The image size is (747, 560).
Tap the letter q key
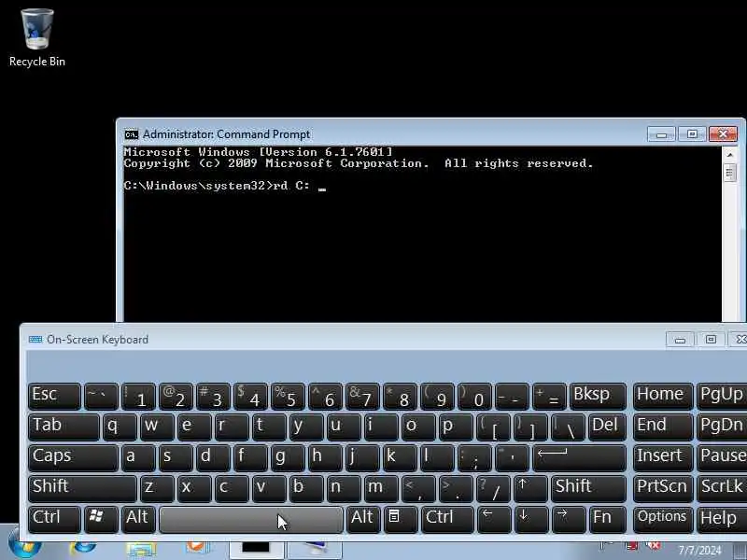pyautogui.click(x=120, y=427)
